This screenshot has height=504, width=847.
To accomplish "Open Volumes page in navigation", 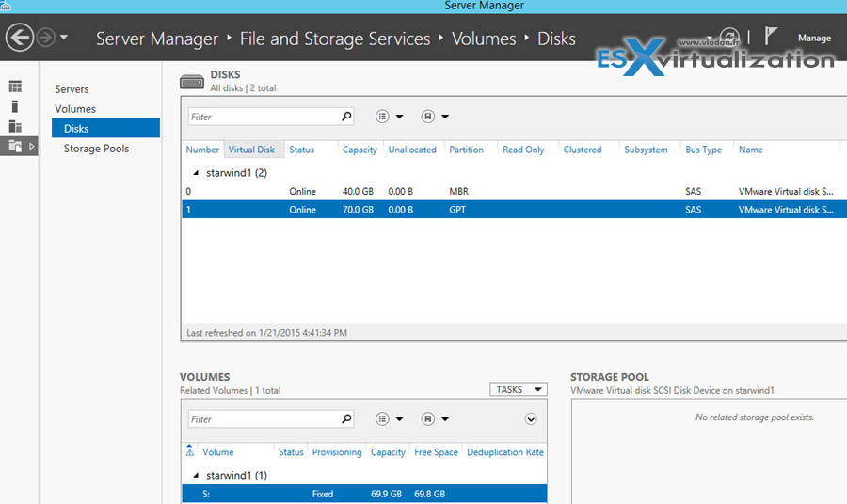I will tap(75, 109).
